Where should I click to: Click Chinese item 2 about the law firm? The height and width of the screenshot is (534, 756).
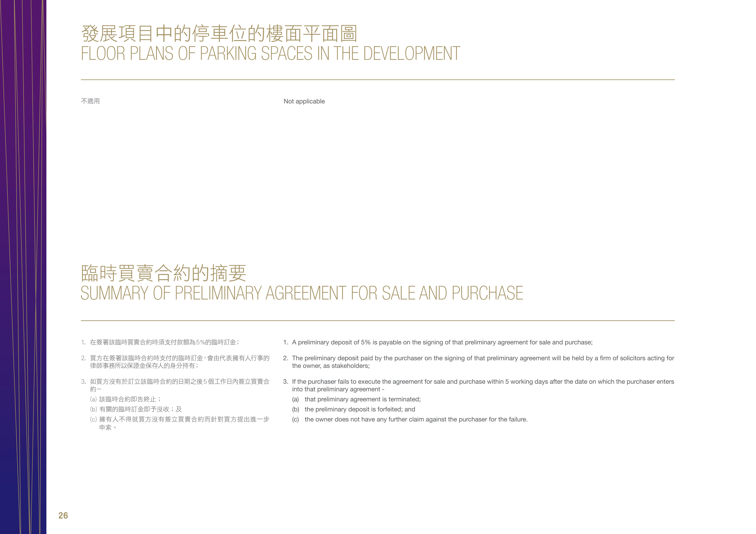176,362
